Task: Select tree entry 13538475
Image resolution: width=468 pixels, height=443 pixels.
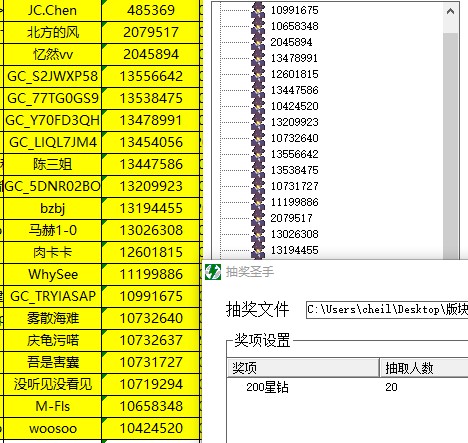Action: point(294,170)
